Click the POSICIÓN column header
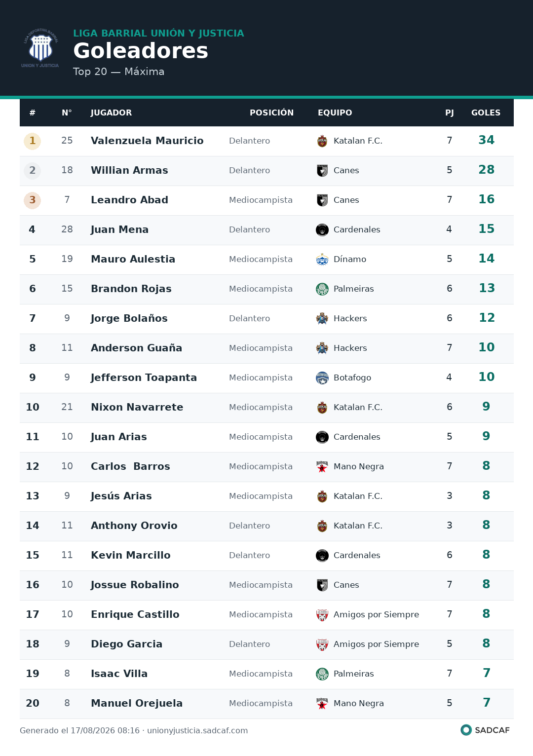This screenshot has height=756, width=533. (271, 113)
